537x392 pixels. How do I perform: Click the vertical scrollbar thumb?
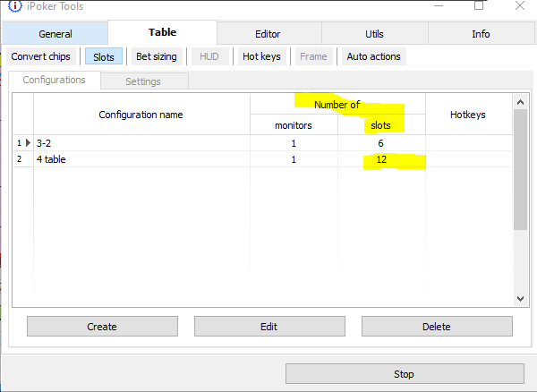(x=521, y=169)
